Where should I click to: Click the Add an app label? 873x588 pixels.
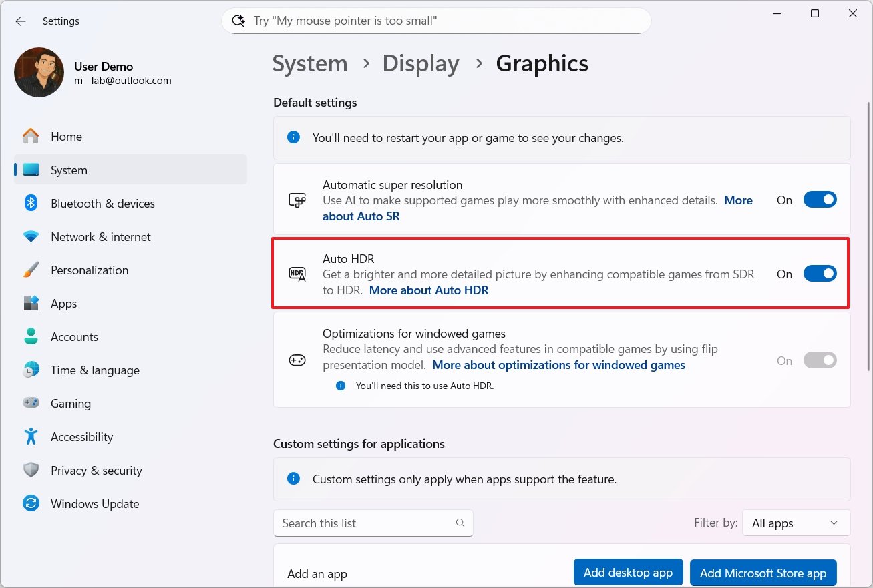click(x=317, y=574)
